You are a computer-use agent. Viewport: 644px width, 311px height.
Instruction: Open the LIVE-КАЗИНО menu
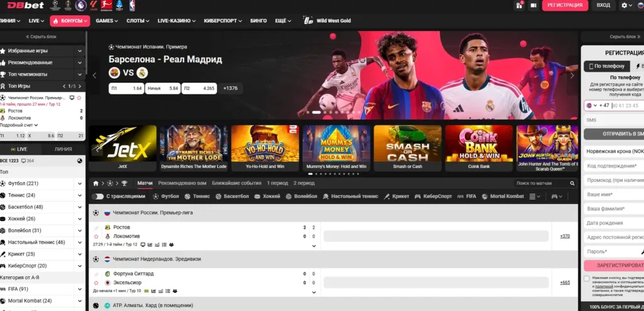pos(177,21)
